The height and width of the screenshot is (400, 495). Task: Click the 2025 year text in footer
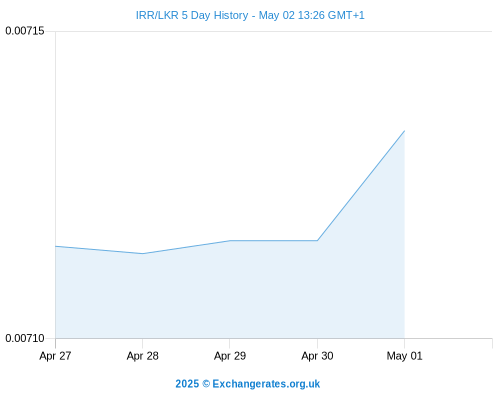click(187, 384)
